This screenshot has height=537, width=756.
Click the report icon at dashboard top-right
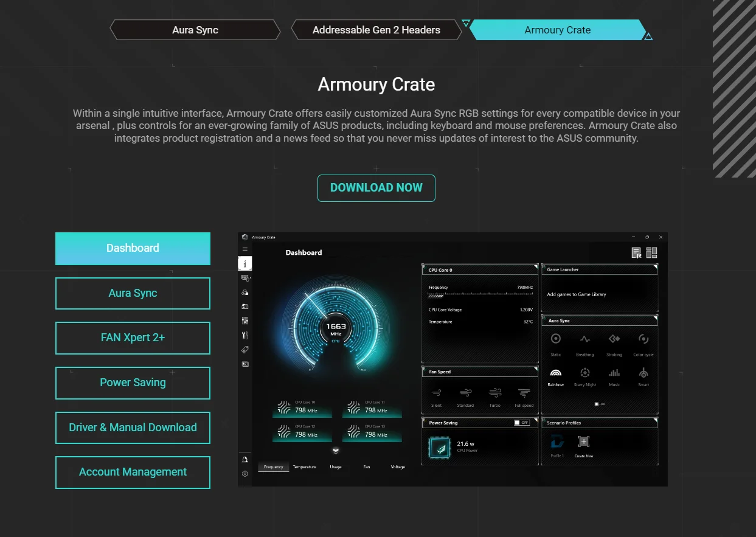pyautogui.click(x=637, y=253)
